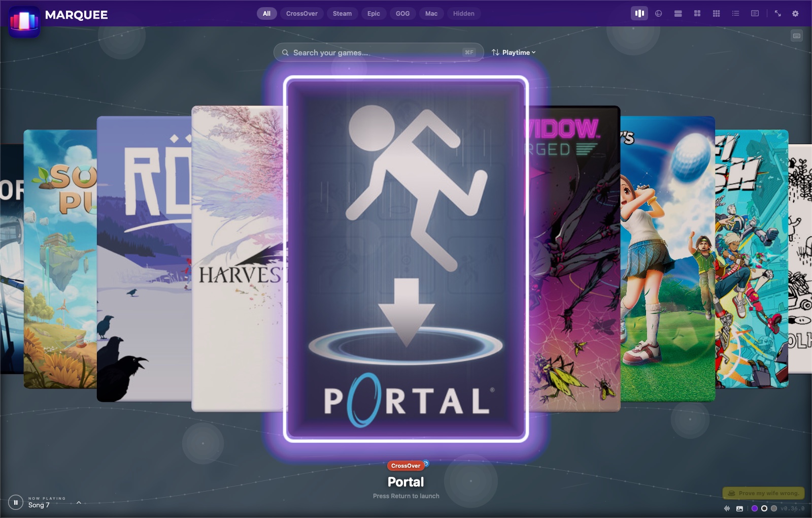812x518 pixels.
Task: Select the teal robot fighters cover
Action: click(752, 259)
